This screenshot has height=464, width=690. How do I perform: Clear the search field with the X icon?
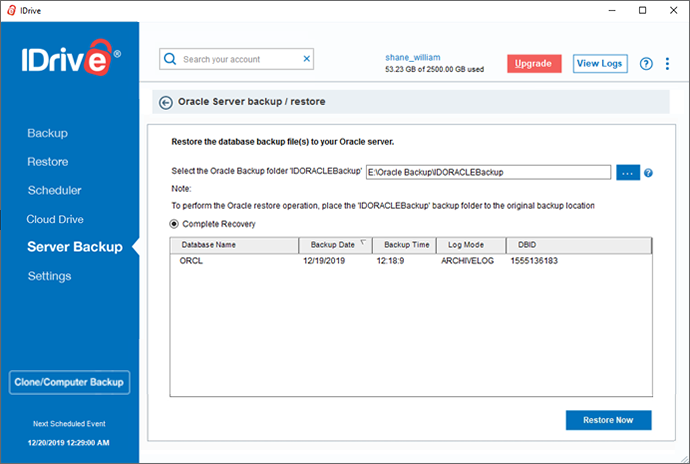coord(307,59)
